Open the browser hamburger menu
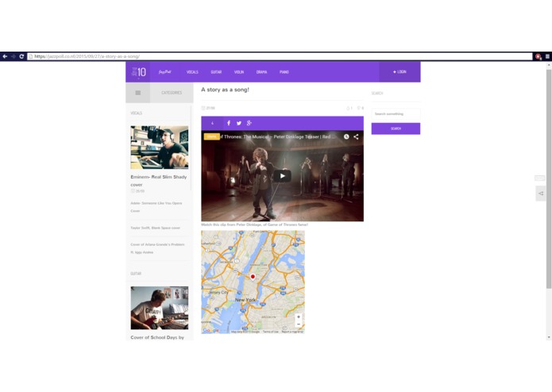The height and width of the screenshot is (392, 552). (547, 56)
